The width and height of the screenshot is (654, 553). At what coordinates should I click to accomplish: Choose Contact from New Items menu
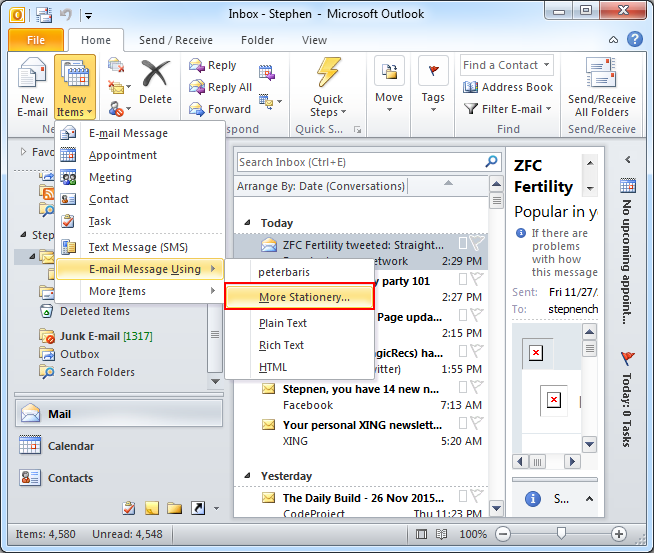point(140,199)
